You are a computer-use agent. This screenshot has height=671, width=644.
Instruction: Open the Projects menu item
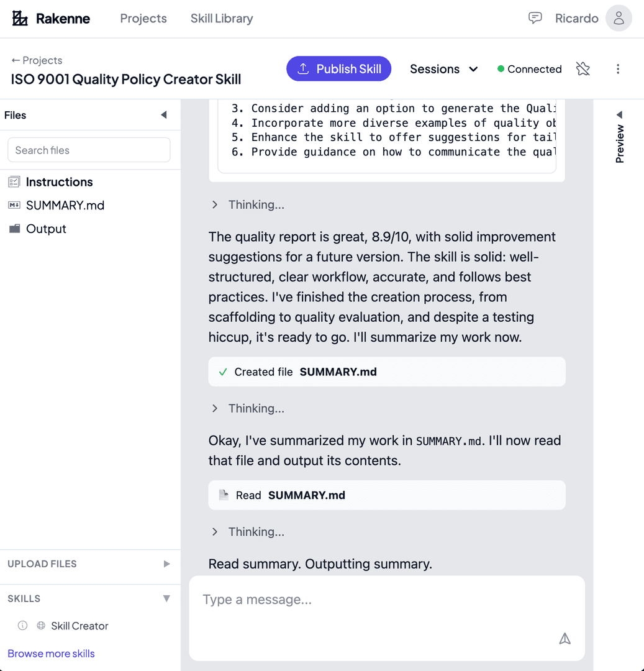point(143,19)
